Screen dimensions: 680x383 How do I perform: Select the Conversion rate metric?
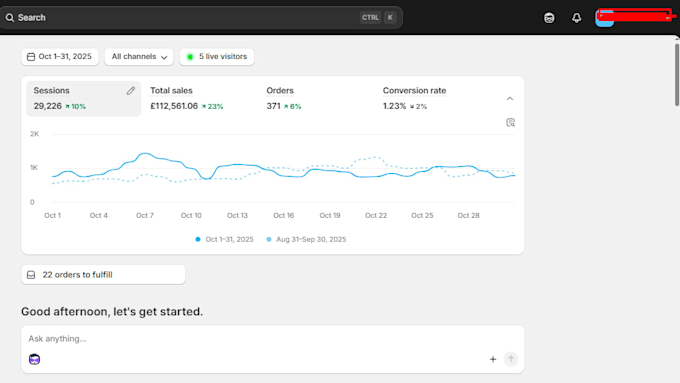point(414,98)
